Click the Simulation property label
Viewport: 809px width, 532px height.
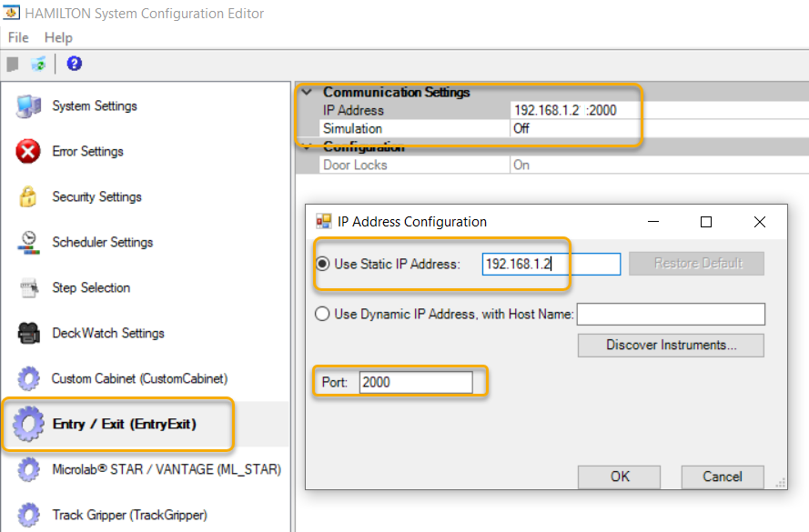coord(352,128)
